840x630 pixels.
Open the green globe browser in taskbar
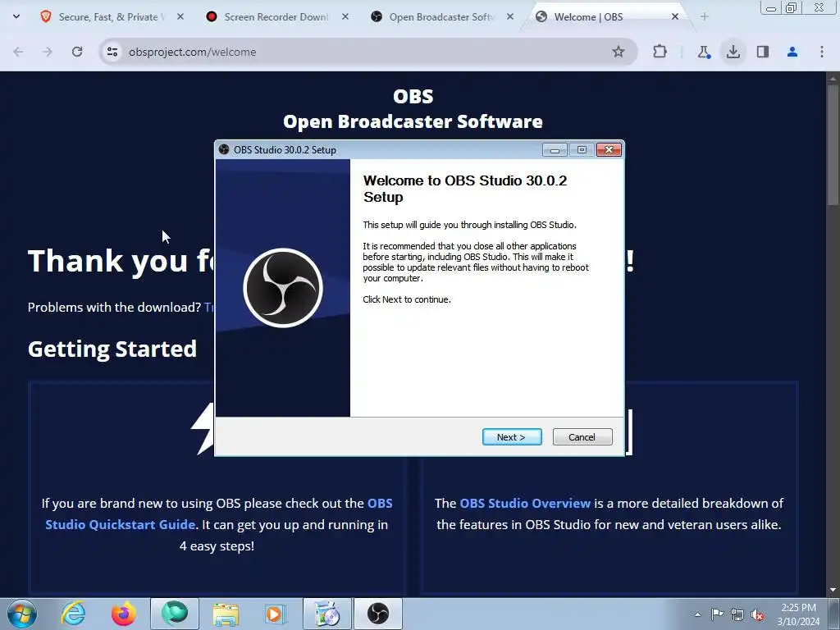coord(175,614)
